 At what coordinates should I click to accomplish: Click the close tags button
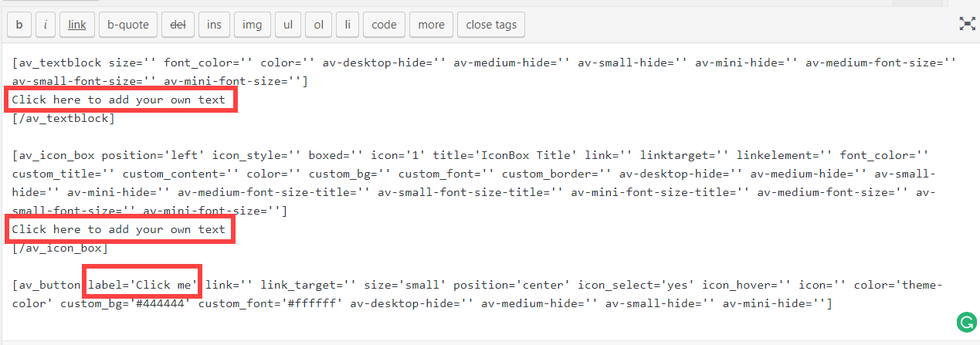[x=491, y=25]
